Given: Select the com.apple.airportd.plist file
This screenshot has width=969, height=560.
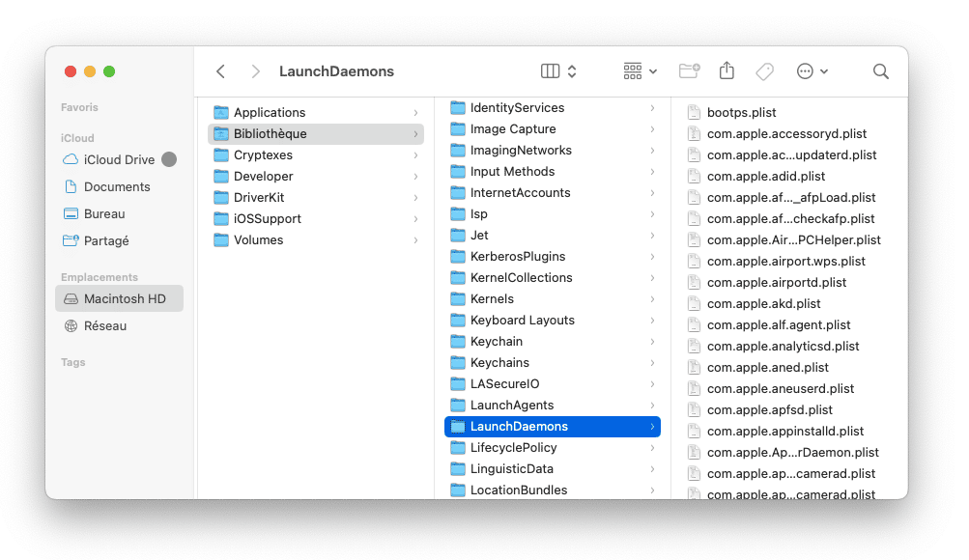Looking at the screenshot, I should (x=776, y=283).
